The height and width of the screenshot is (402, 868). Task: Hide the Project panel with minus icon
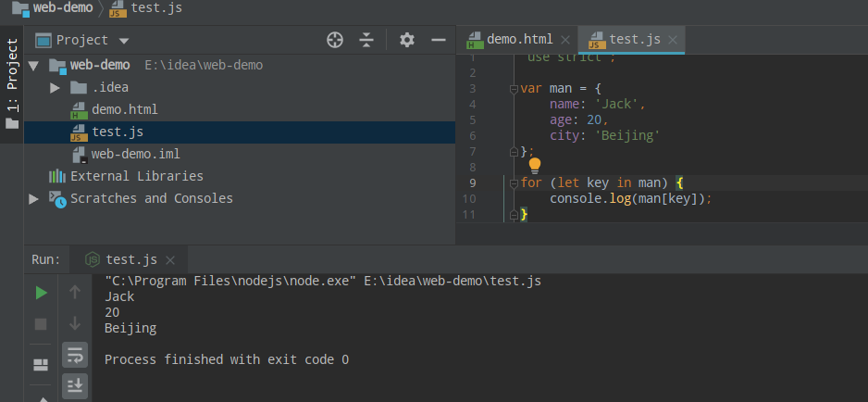[x=439, y=40]
